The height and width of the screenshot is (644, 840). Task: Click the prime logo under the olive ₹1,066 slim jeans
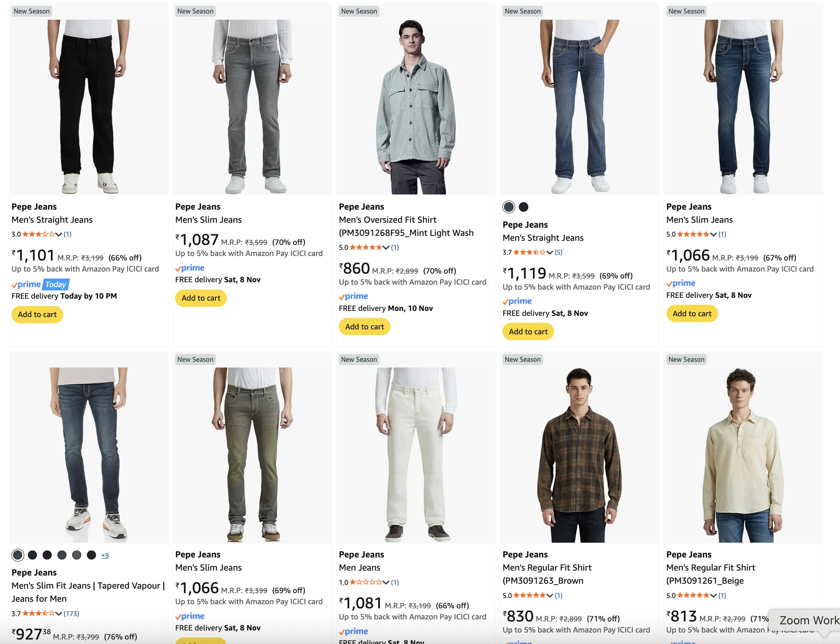point(190,617)
